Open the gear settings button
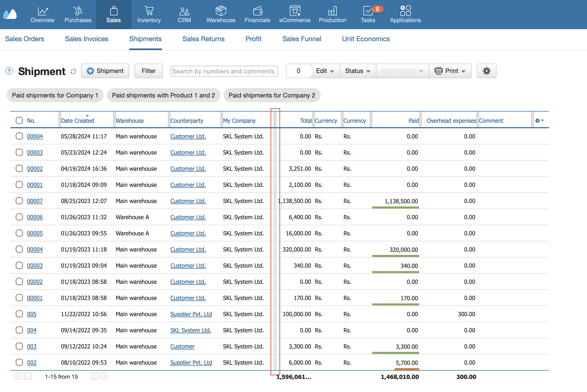The height and width of the screenshot is (392, 587). 486,71
